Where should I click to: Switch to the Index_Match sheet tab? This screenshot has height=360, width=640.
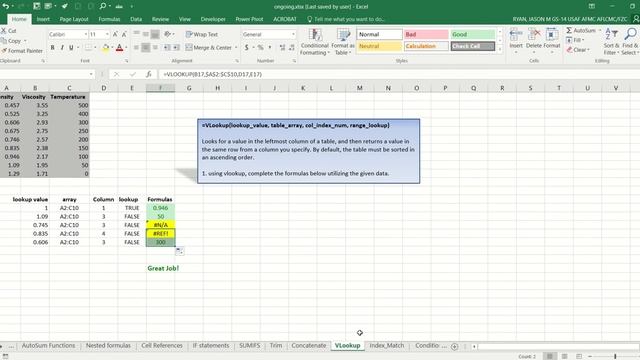[387, 346]
